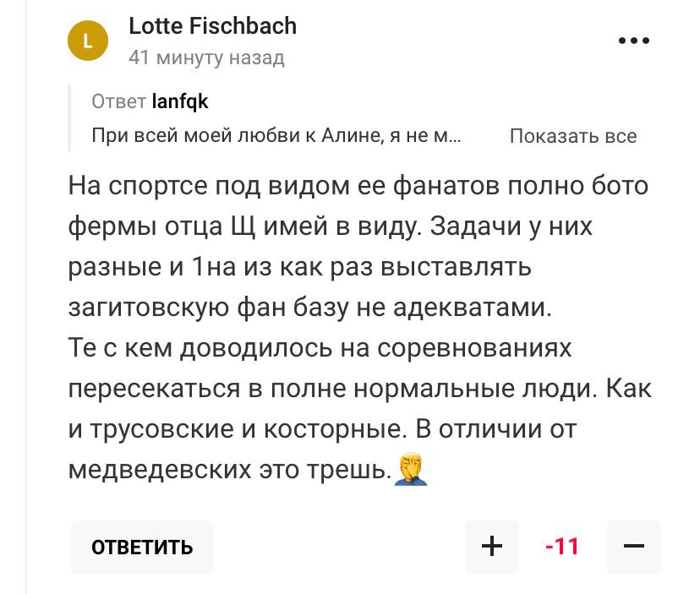Click the line starting "загитовскую фан базу"
Screen dimensions: 700x594
point(309,308)
